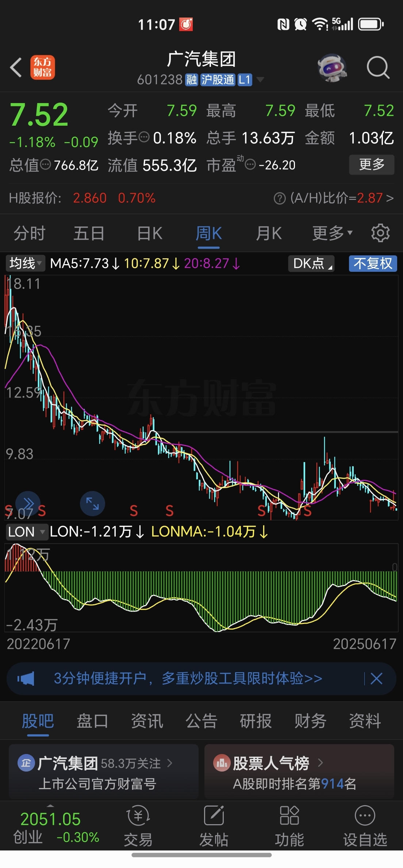Tap the megaphone announcement icon
Viewport: 403px width, 868px height.
click(26, 679)
